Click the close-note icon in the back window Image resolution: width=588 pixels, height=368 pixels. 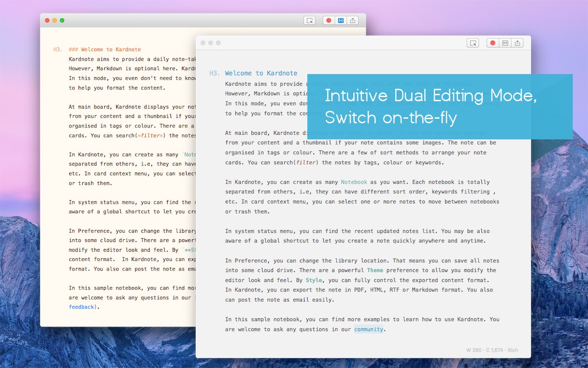(309, 21)
